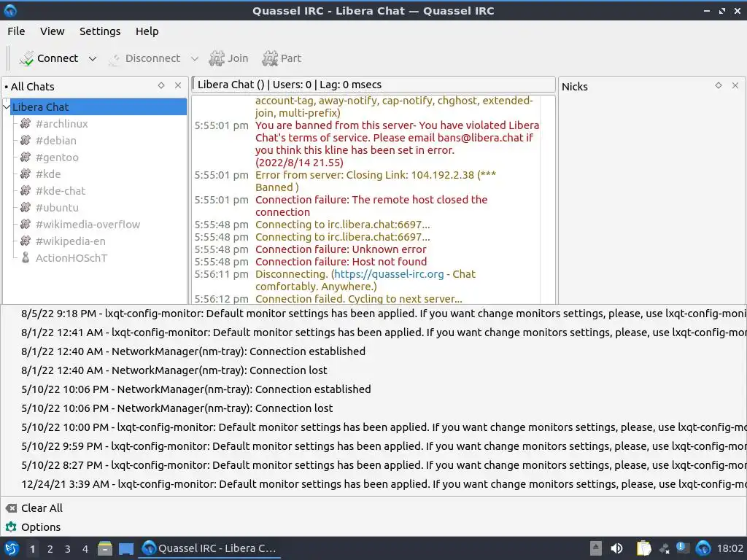Click the Options settings icon

(x=11, y=527)
